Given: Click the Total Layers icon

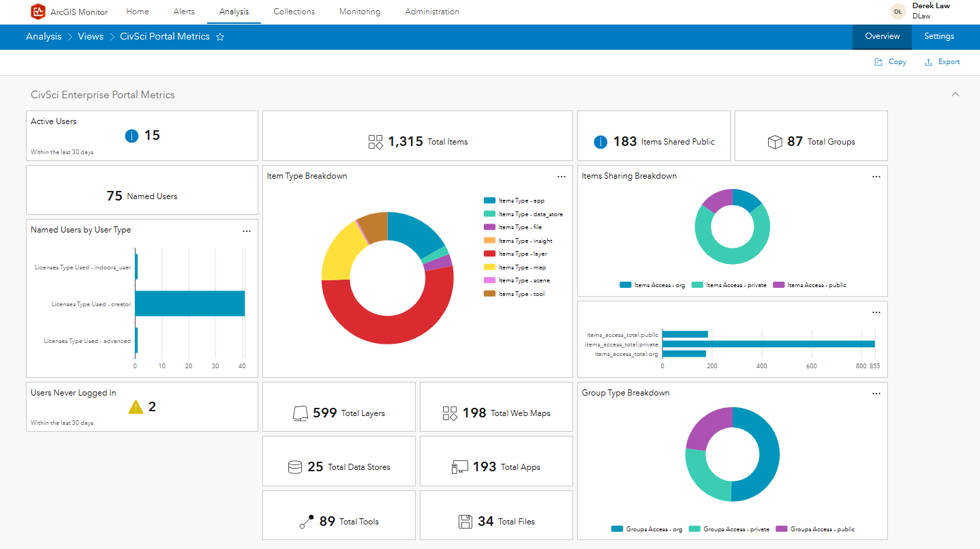Looking at the screenshot, I should [300, 413].
